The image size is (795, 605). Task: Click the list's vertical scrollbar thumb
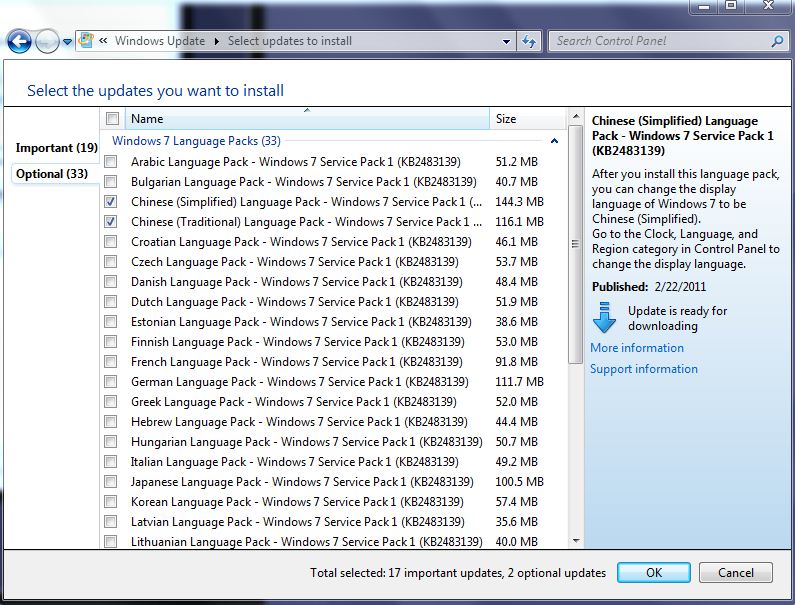pyautogui.click(x=575, y=244)
